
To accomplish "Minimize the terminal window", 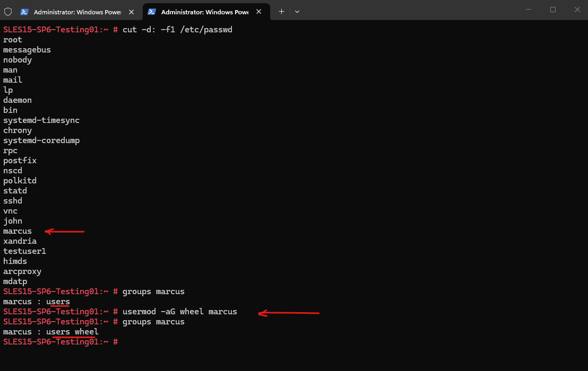I will [529, 10].
